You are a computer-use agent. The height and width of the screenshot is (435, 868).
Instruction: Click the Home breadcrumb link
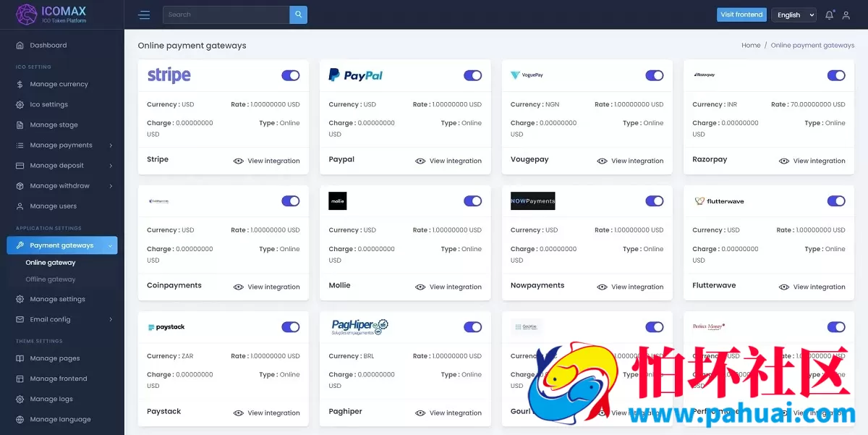[751, 45]
